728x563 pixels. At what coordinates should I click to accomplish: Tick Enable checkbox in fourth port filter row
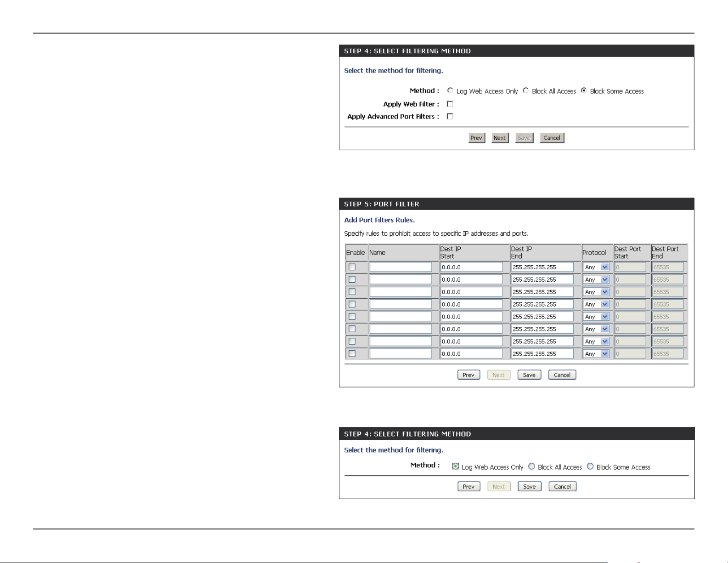click(x=352, y=304)
